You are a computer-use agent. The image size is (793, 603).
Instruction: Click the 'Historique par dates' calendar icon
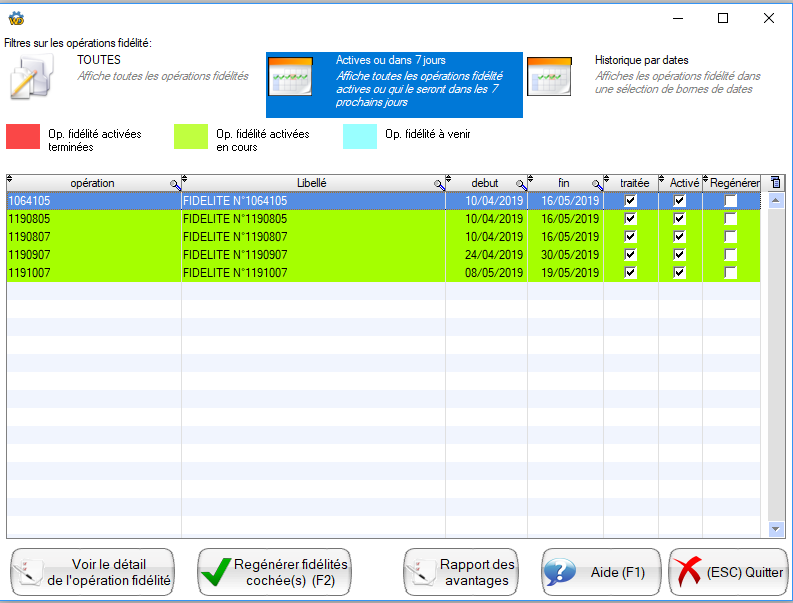[549, 76]
